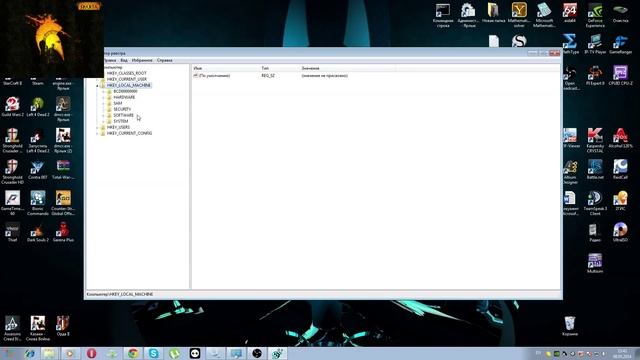Image resolution: width=640 pixels, height=360 pixels.
Task: Open the CPUID CPU-Z desktop icon
Action: point(620,76)
